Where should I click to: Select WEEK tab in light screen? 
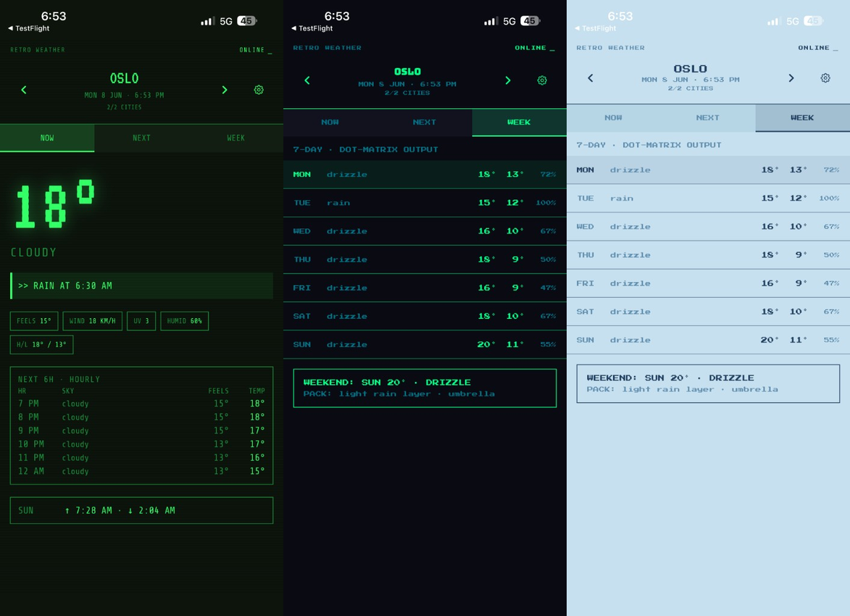tap(802, 117)
